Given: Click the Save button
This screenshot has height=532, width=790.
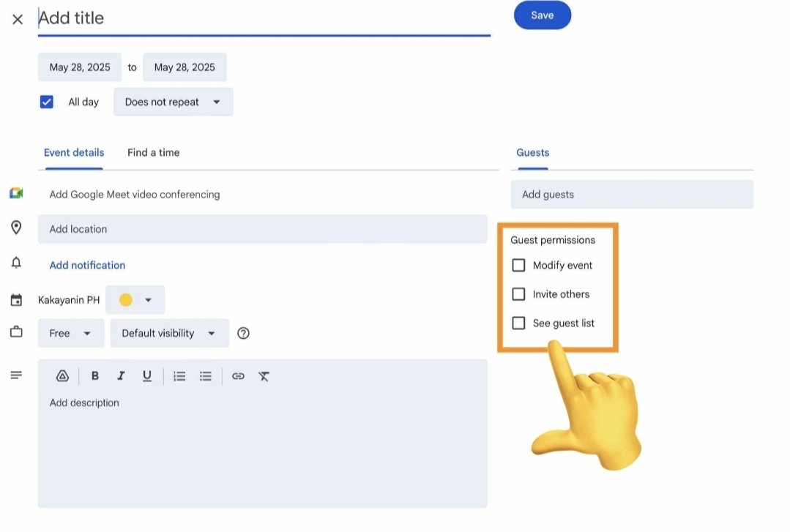Looking at the screenshot, I should [x=542, y=15].
